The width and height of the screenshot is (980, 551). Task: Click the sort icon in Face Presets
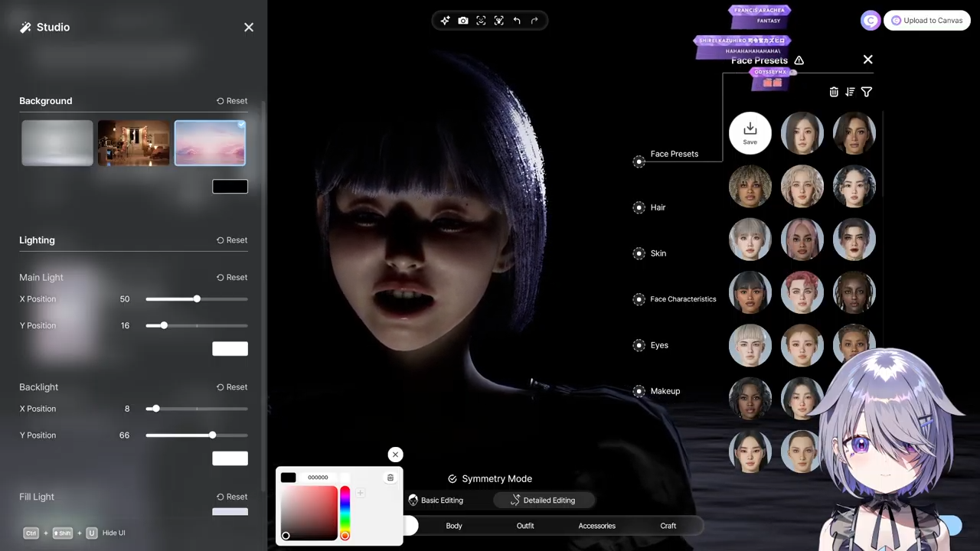point(850,92)
